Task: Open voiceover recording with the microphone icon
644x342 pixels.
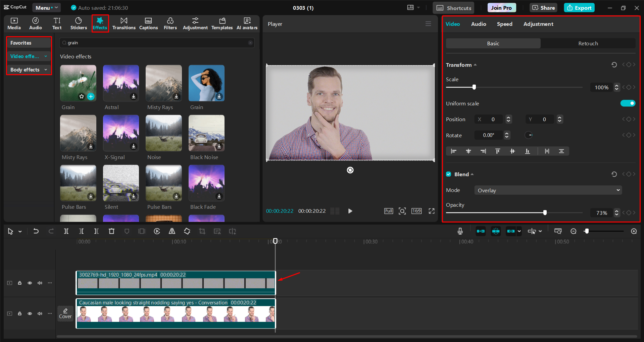Action: 460,231
